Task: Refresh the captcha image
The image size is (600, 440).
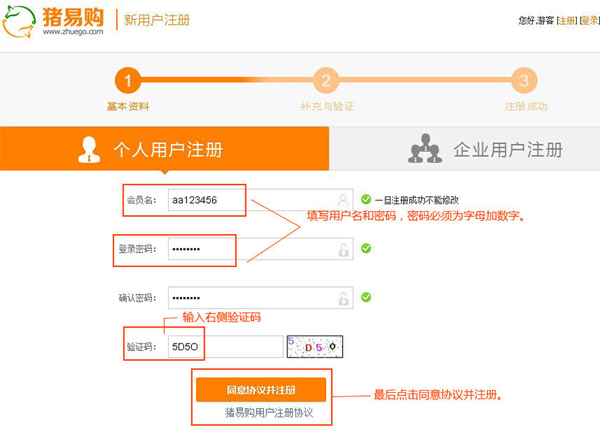Action: pyautogui.click(x=315, y=346)
